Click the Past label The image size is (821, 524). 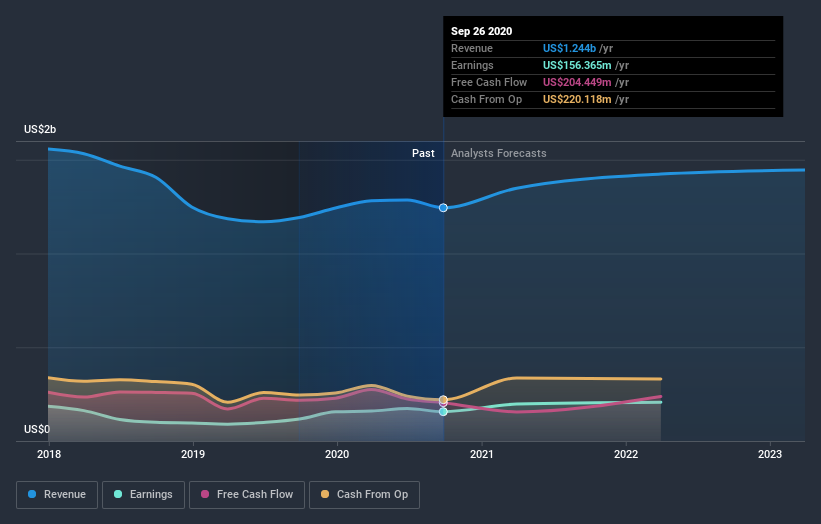click(x=423, y=153)
